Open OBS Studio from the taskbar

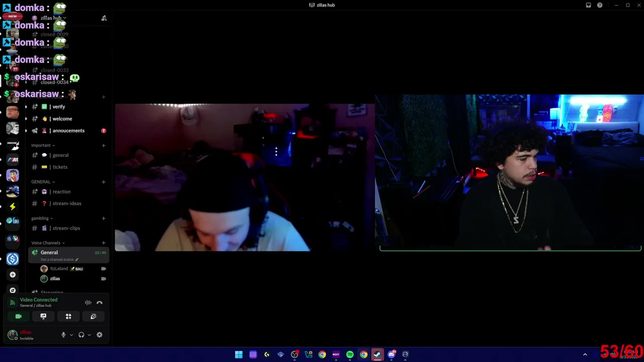295,354
